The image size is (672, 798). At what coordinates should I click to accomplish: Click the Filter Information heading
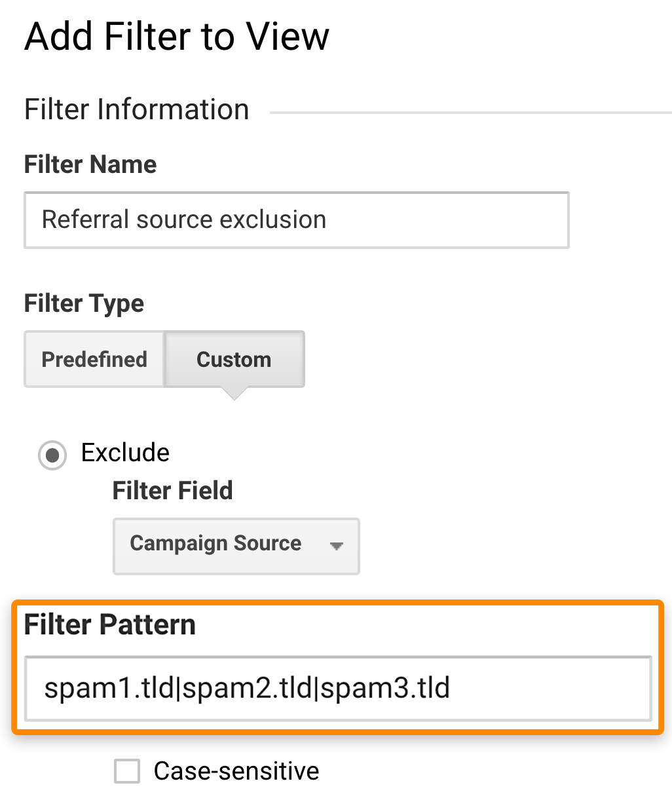coord(136,109)
